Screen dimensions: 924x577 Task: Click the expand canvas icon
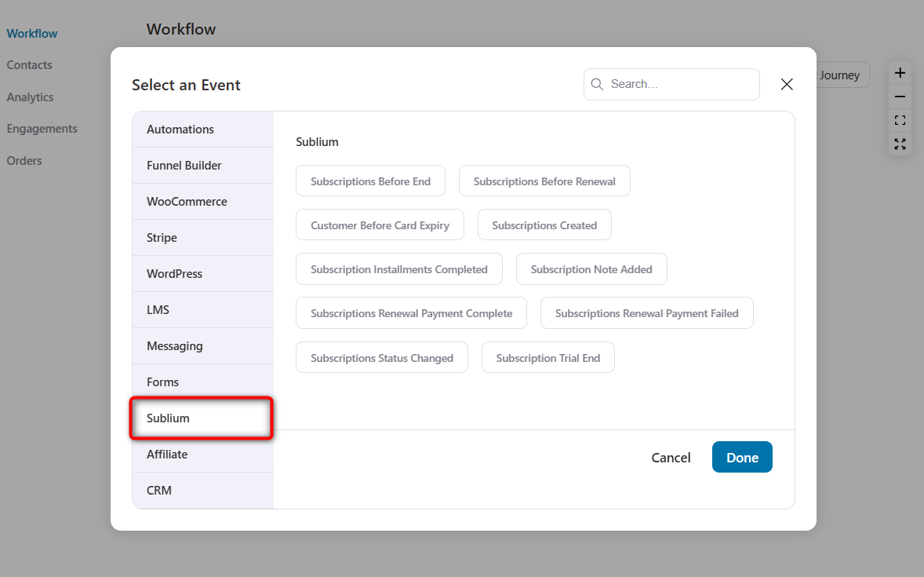coord(900,144)
